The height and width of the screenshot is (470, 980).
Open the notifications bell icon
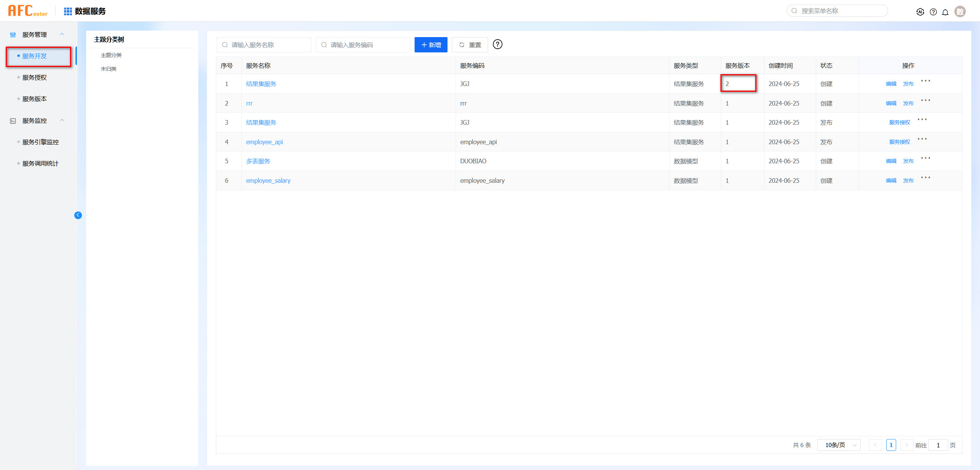click(945, 12)
